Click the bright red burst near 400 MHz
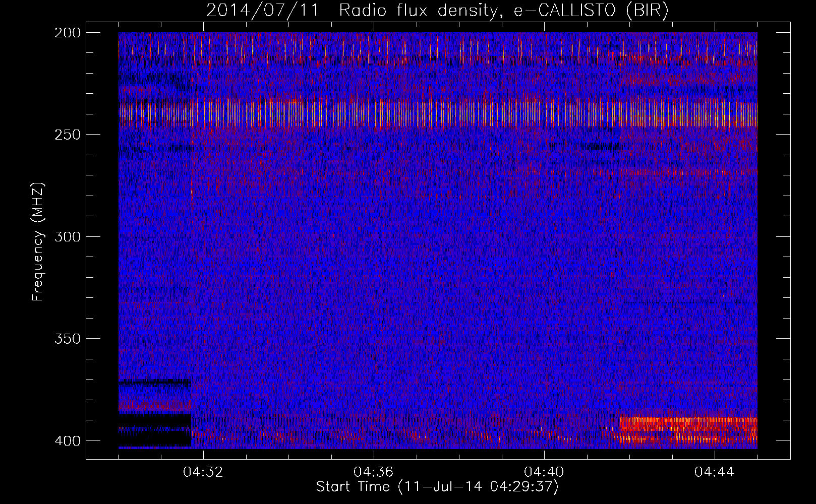816x504 pixels. (x=688, y=429)
